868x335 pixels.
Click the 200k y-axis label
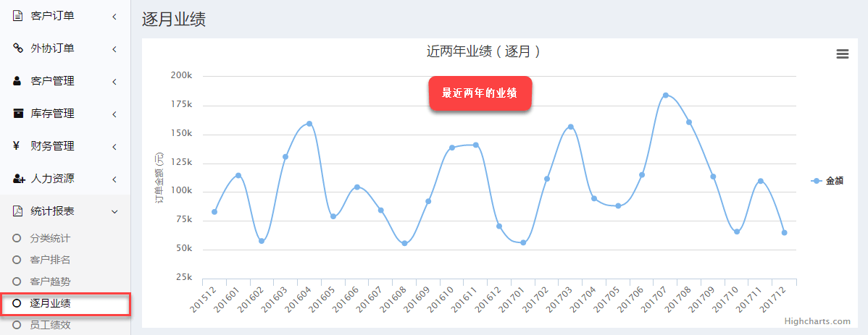[182, 75]
